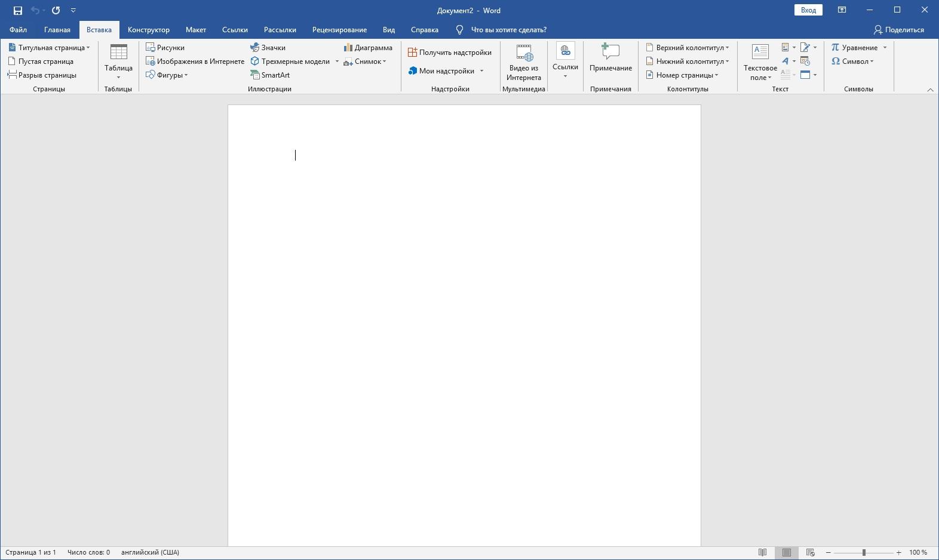
Task: Switch to the Макет tab
Action: tap(195, 30)
